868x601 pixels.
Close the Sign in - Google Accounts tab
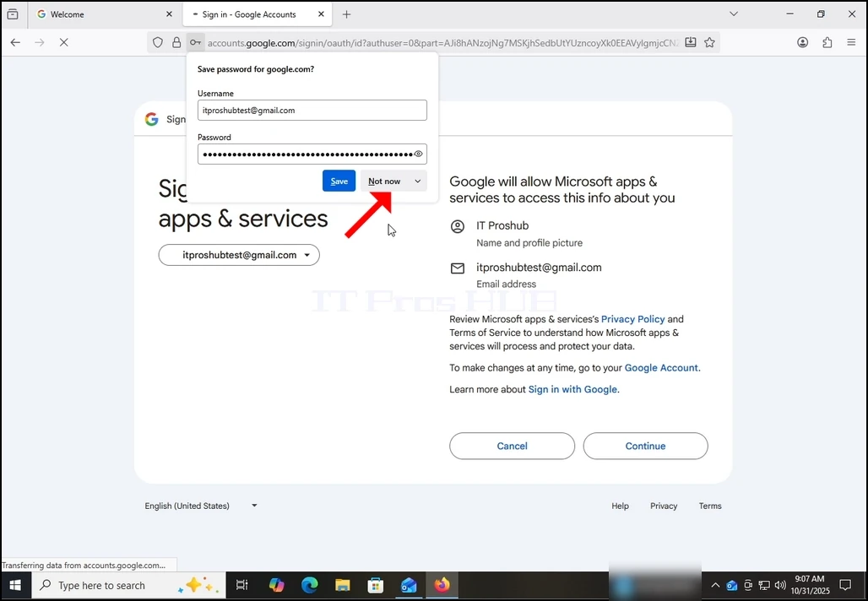tap(321, 14)
